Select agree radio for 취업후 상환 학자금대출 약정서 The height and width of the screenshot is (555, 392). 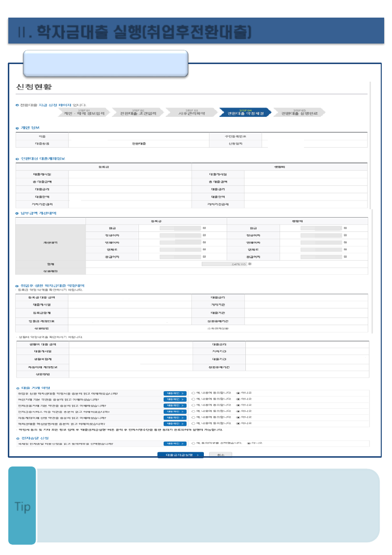click(x=193, y=393)
